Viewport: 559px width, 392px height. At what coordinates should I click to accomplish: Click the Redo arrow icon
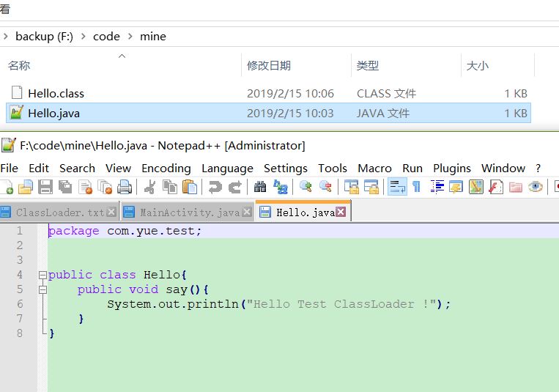234,188
